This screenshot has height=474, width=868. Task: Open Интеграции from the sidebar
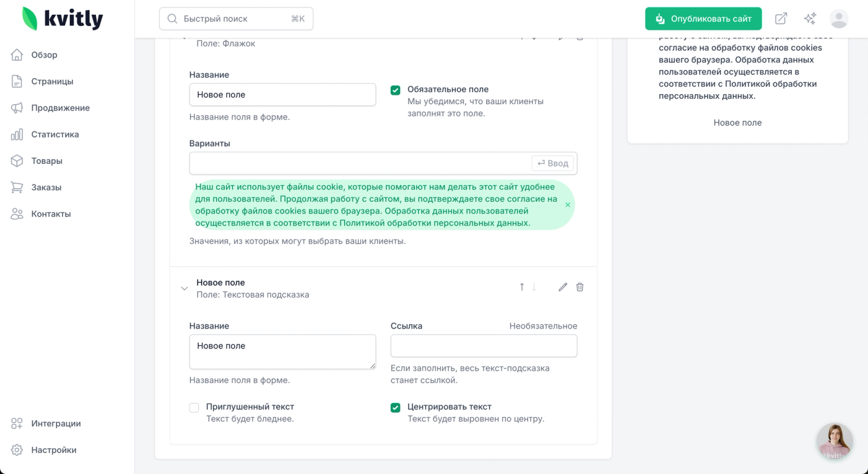[56, 424]
